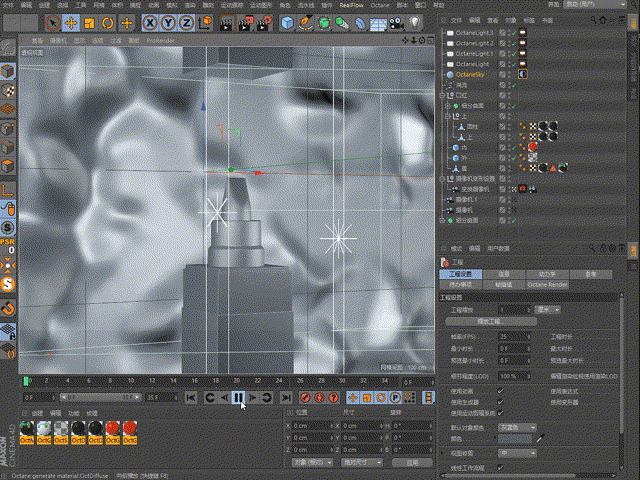Screen dimensions: 640x480
Task: Toggle OctaneLight enabled checkmark
Action: [513, 64]
